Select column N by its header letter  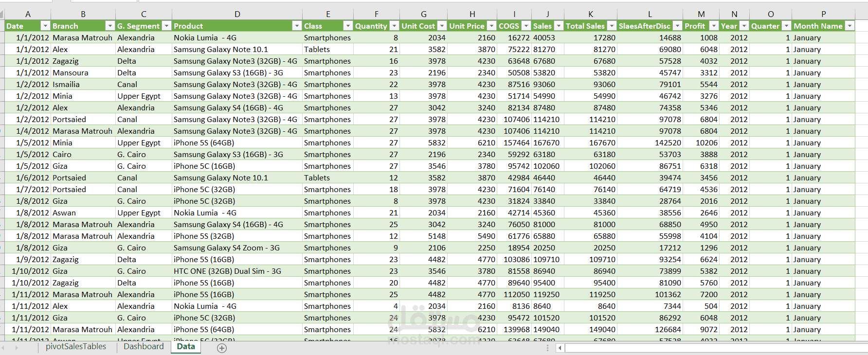pyautogui.click(x=735, y=14)
